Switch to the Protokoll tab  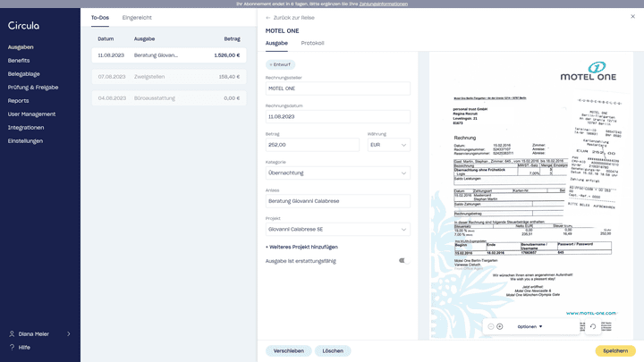point(312,43)
